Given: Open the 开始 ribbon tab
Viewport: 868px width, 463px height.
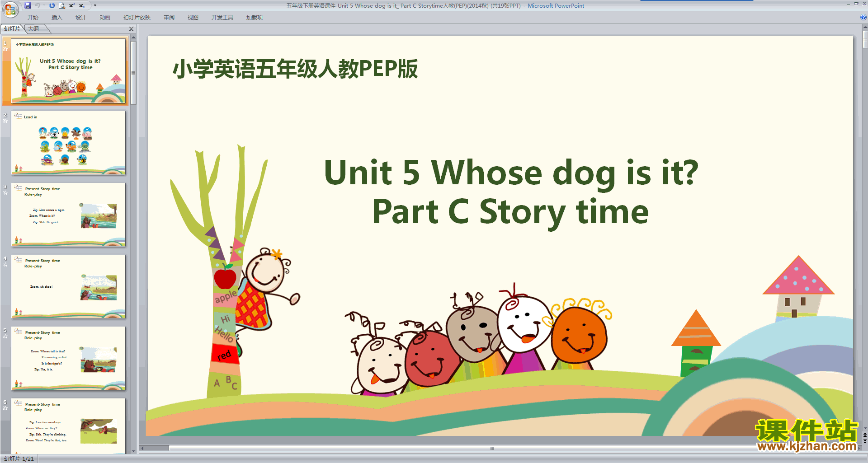Looking at the screenshot, I should point(33,18).
